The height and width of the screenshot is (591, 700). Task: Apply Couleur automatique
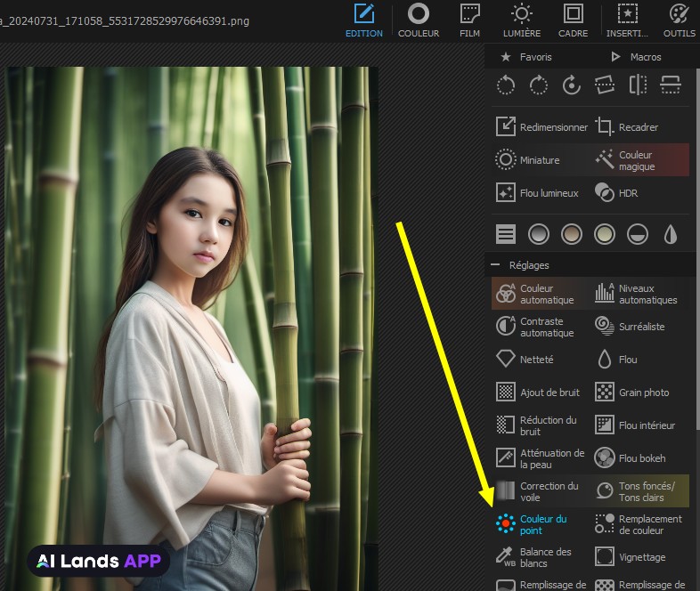click(x=541, y=294)
